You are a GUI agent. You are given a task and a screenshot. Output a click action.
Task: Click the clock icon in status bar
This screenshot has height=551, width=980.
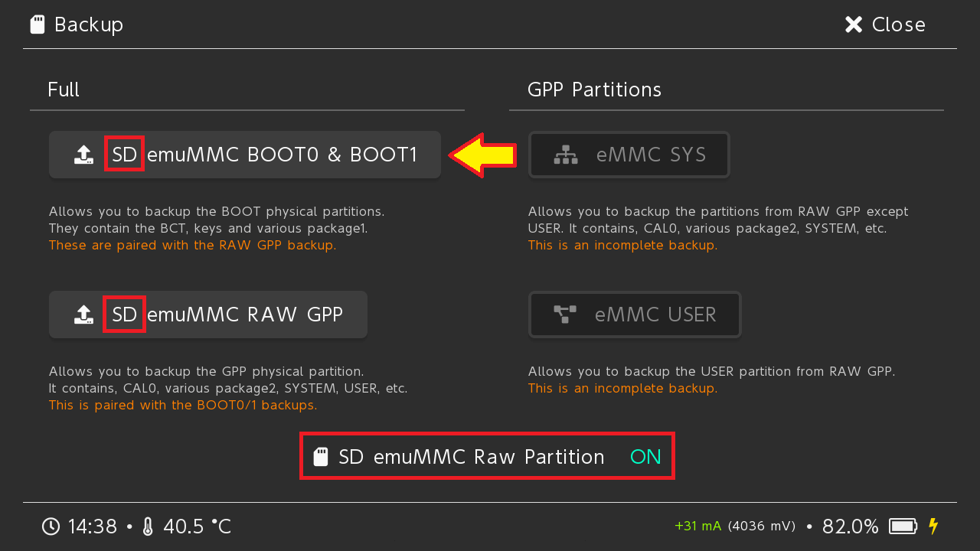pos(51,527)
